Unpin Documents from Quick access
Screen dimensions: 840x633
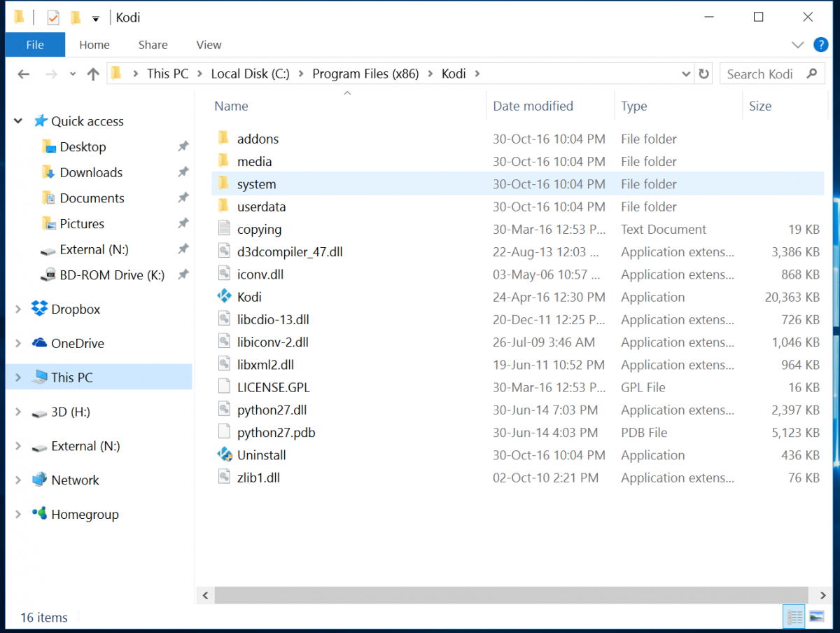point(183,198)
